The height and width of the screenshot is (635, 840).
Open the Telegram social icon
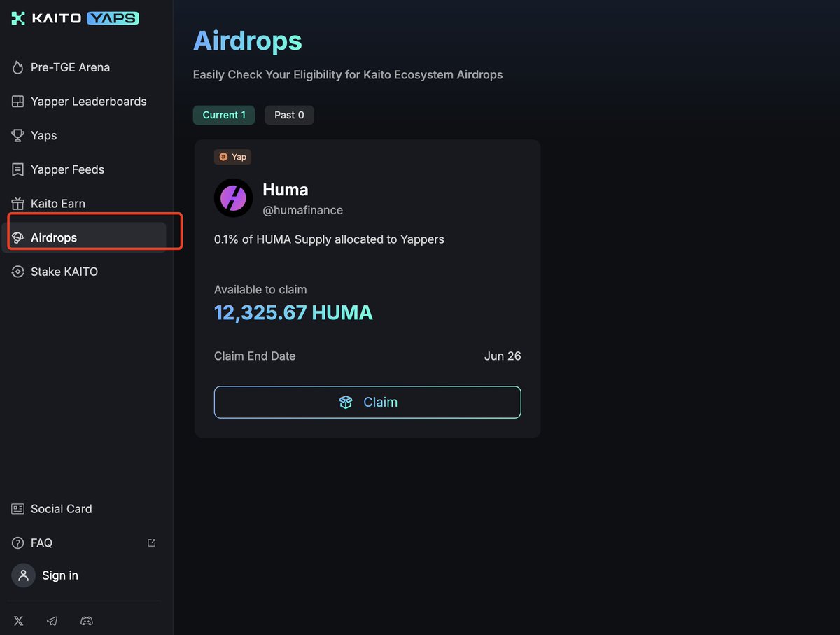52,621
